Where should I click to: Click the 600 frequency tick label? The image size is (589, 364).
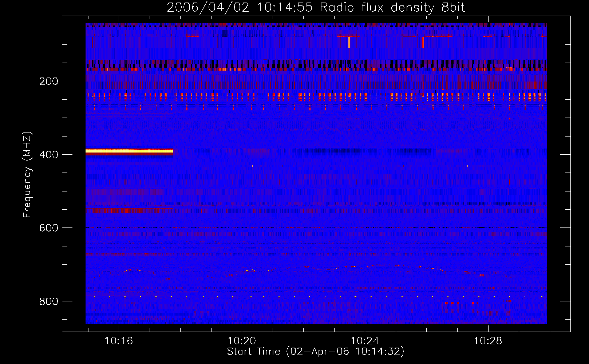(x=49, y=228)
